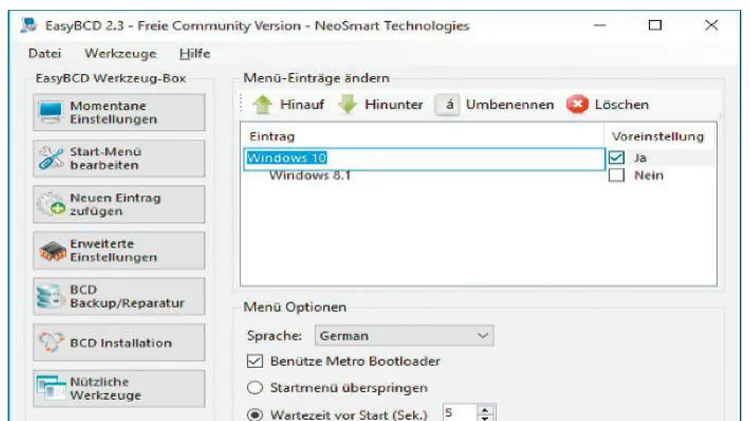Click the BCD Backup/Reparatur label
750x421 pixels.
click(x=127, y=296)
